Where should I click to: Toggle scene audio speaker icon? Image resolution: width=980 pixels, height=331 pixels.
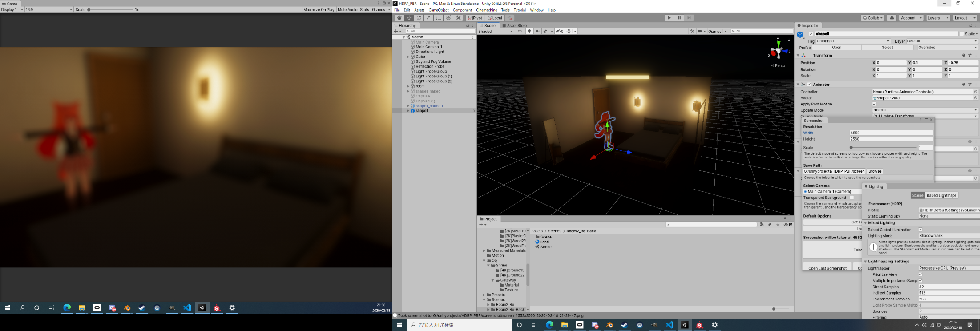coord(537,31)
